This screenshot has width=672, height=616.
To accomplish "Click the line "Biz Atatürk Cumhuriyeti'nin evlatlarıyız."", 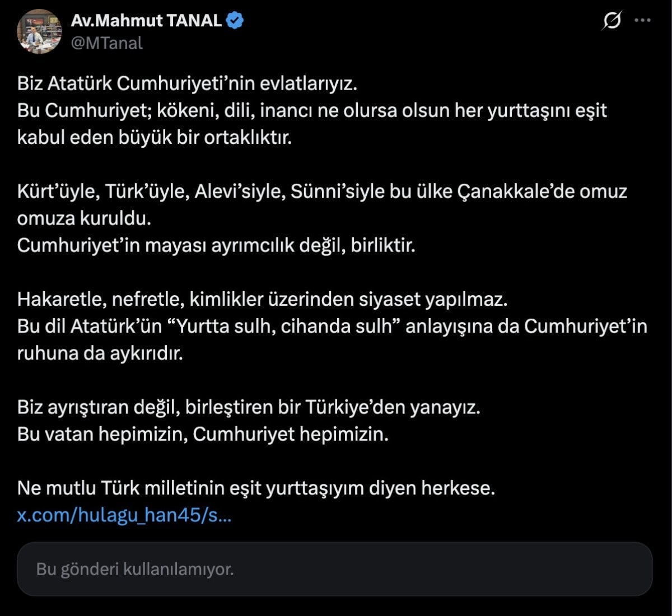I will (187, 83).
